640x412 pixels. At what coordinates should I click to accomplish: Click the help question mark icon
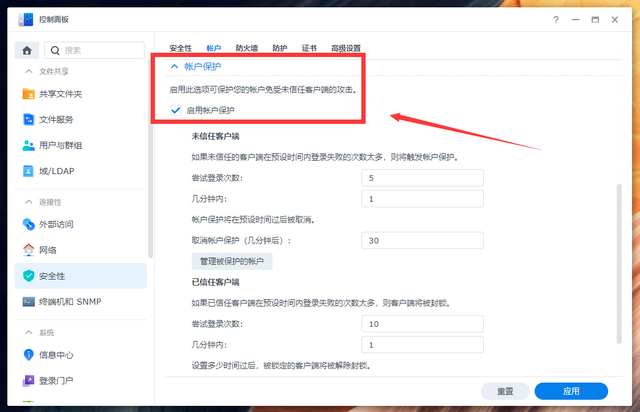(556, 20)
